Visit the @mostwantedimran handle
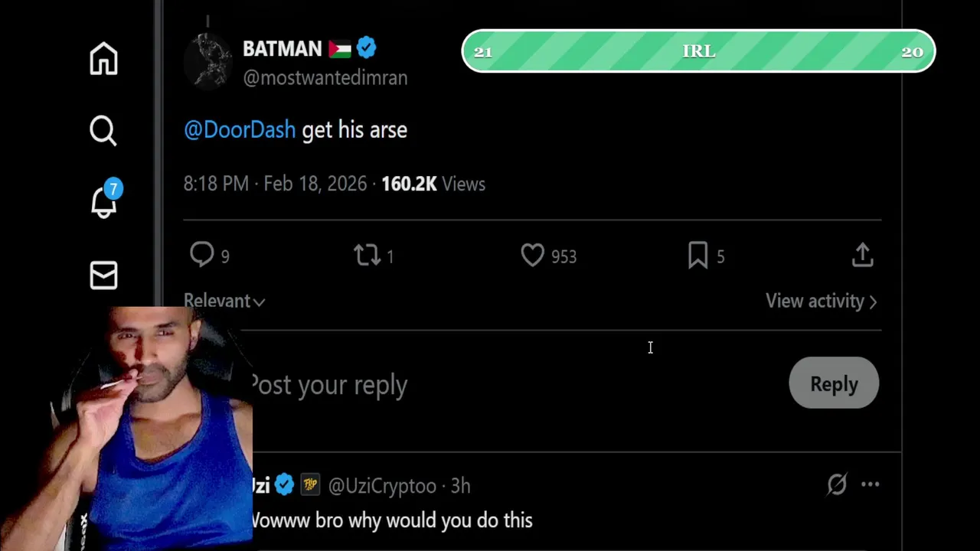Screen dimensions: 980x551 pos(325,78)
